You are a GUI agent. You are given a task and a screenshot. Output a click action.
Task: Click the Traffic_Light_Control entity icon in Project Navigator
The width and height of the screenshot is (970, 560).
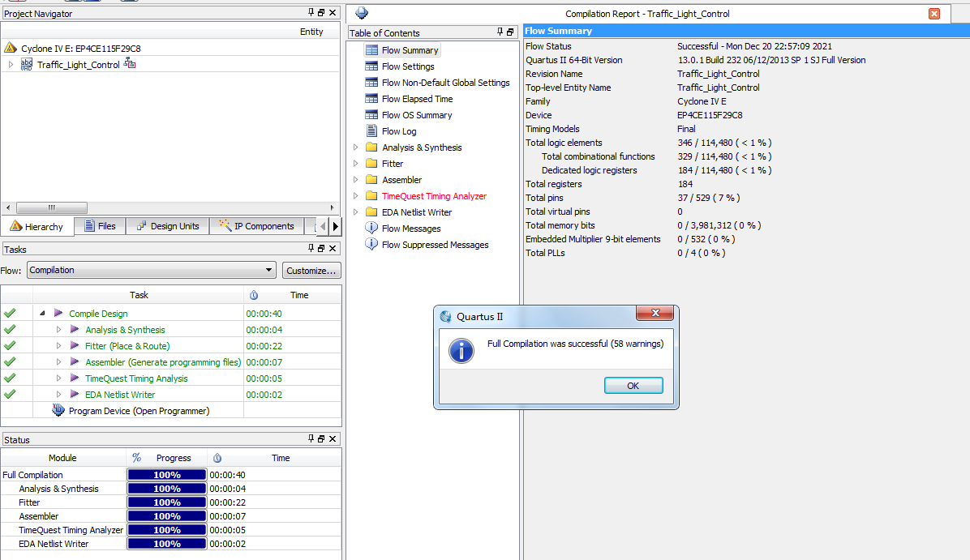pyautogui.click(x=27, y=64)
